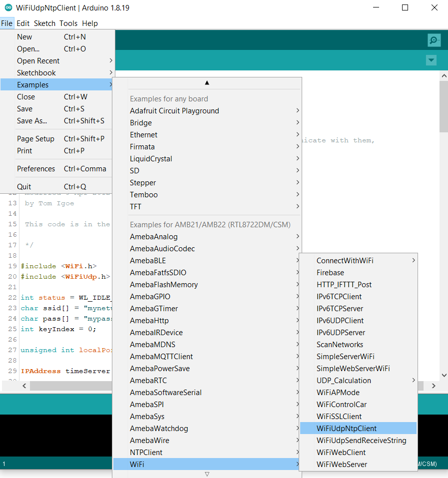This screenshot has width=448, height=478.
Task: Expand the AmebaHttp examples
Action: point(207,320)
